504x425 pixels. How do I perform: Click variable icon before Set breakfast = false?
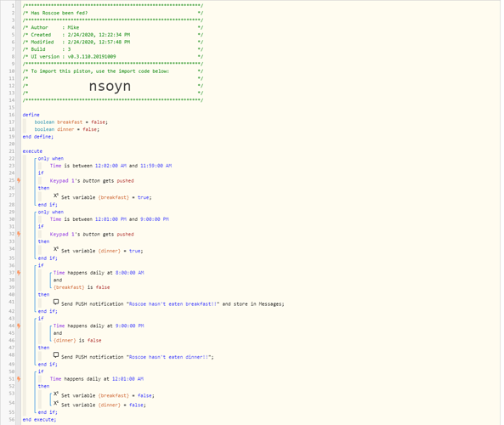pyautogui.click(x=56, y=394)
